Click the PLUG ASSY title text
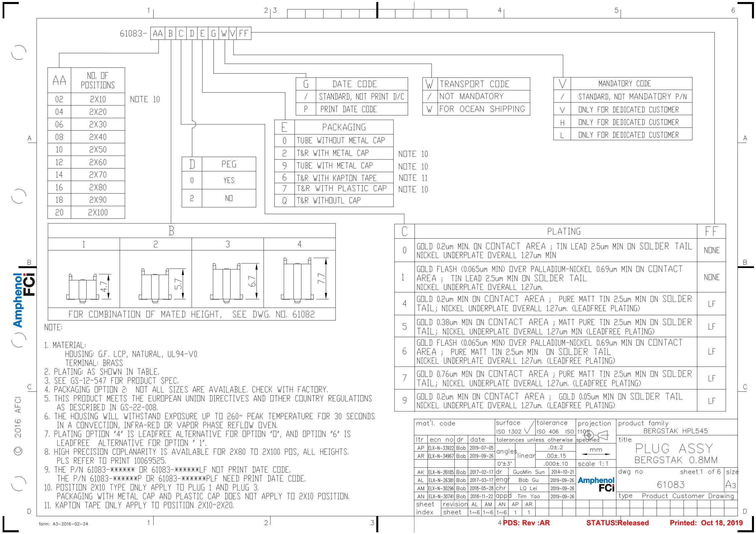The height and width of the screenshot is (534, 756). (x=674, y=448)
